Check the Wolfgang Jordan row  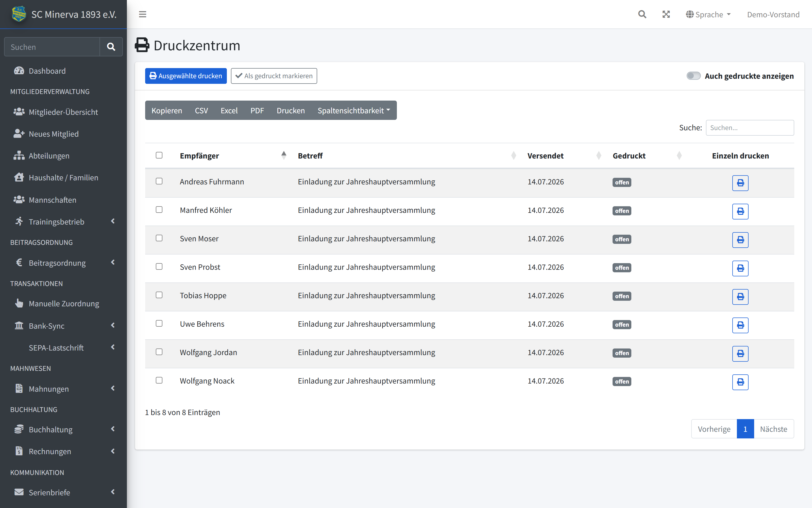coord(159,352)
